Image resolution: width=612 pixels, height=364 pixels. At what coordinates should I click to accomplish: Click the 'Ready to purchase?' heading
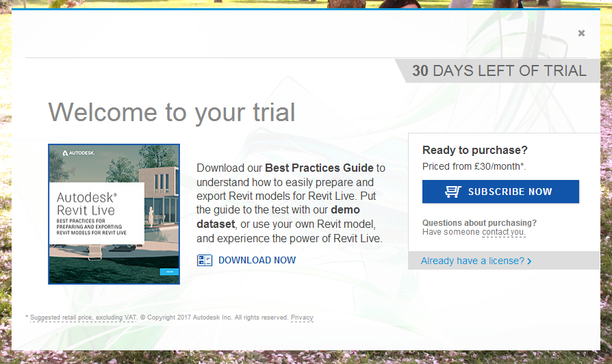474,151
